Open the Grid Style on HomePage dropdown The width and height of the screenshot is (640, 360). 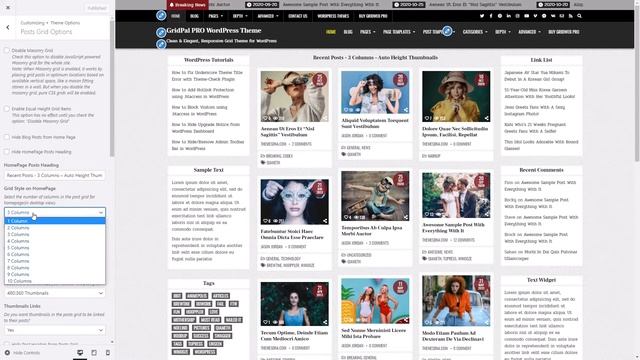coord(55,212)
